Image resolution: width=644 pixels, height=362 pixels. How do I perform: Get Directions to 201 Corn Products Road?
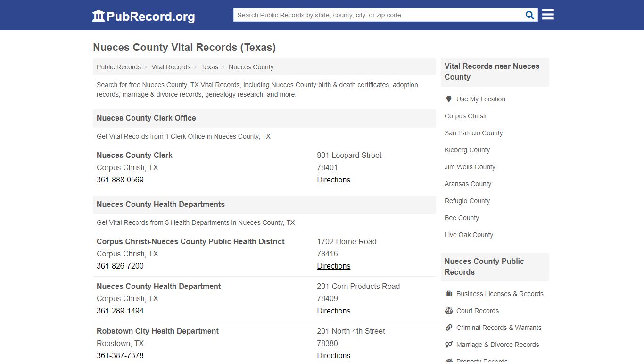pos(333,311)
